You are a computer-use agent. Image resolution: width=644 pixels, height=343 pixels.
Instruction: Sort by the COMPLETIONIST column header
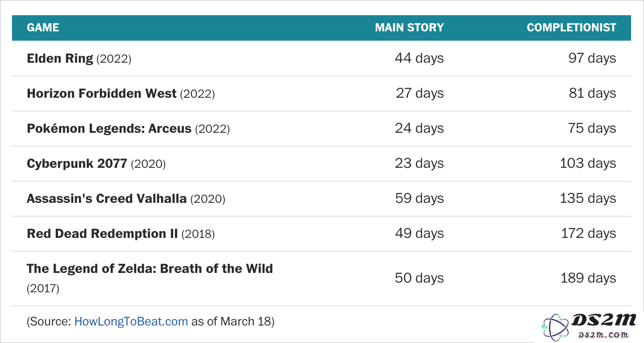[571, 27]
